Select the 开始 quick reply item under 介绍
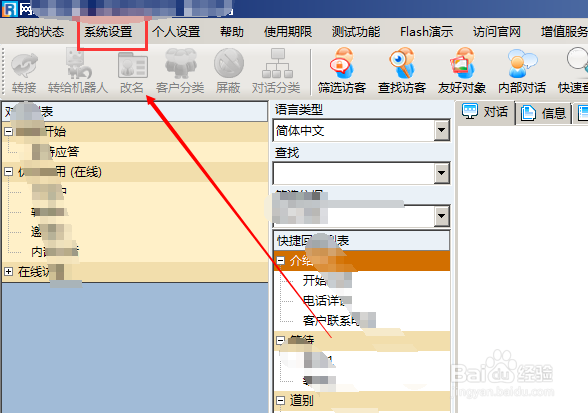The height and width of the screenshot is (413, 588). (x=314, y=280)
